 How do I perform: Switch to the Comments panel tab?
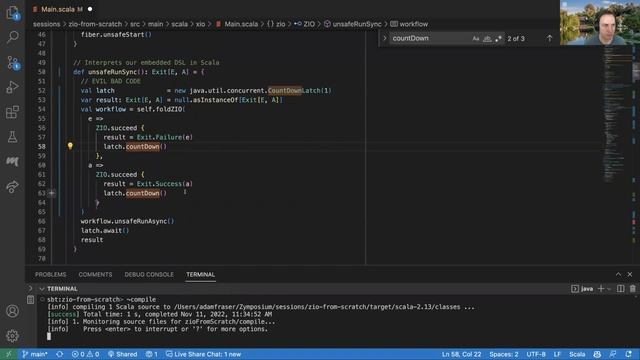click(x=96, y=274)
